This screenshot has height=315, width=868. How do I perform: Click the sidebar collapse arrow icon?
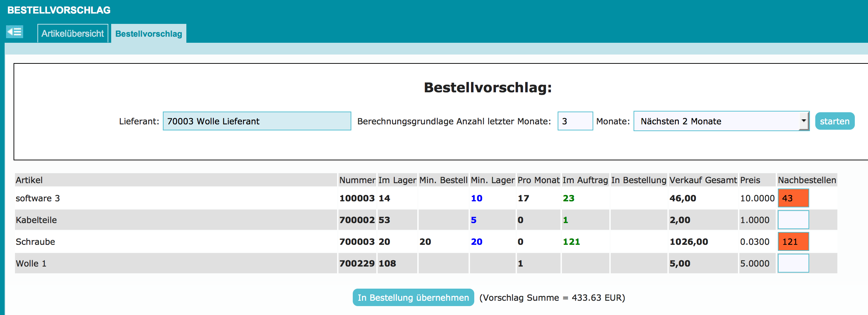(x=15, y=32)
